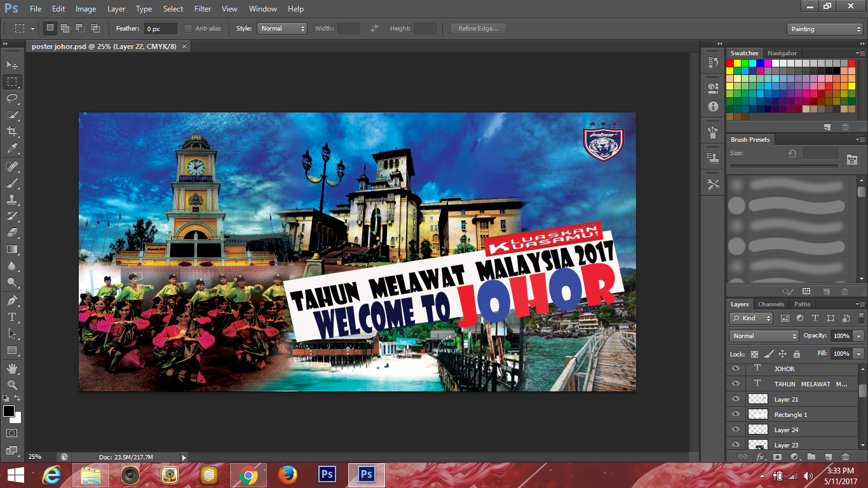Click the Refine Edge button
This screenshot has width=868, height=488.
(x=477, y=27)
